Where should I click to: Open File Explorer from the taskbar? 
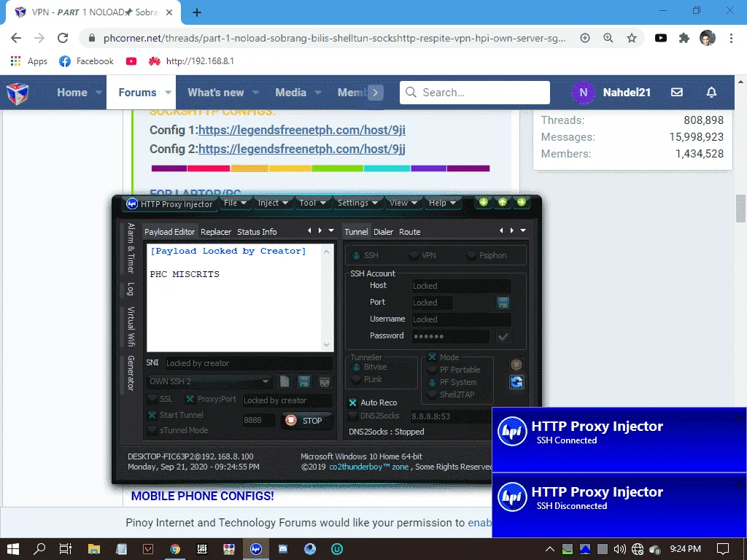point(94,549)
